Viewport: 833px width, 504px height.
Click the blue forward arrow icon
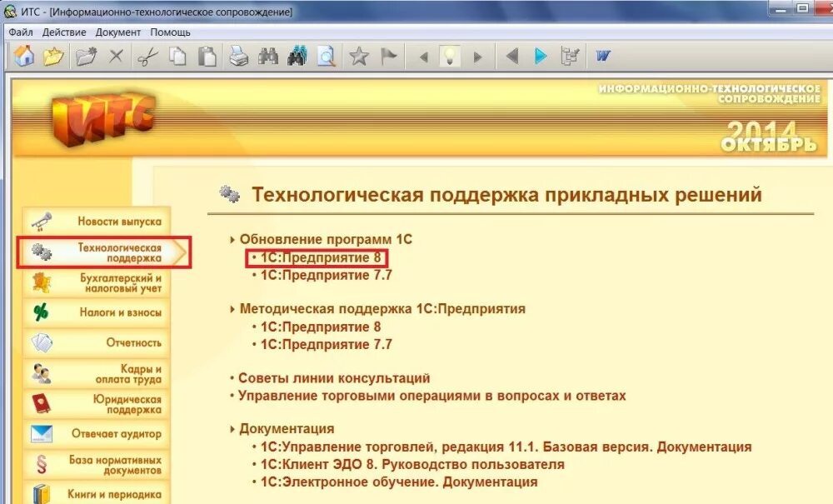click(541, 56)
